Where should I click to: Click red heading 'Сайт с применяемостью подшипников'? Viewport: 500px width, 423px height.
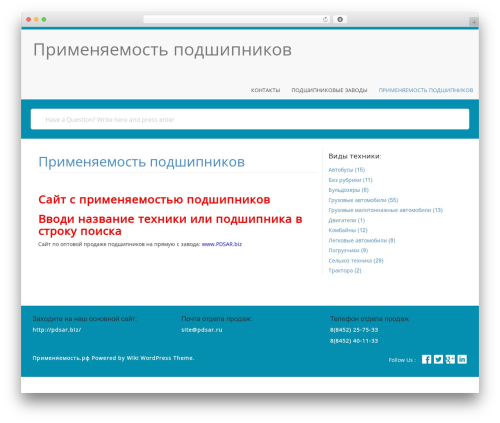tap(154, 200)
